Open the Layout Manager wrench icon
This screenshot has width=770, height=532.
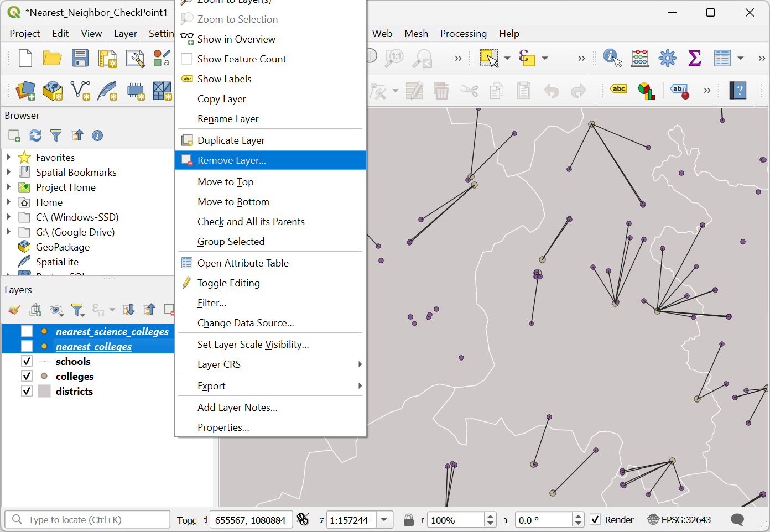click(135, 58)
